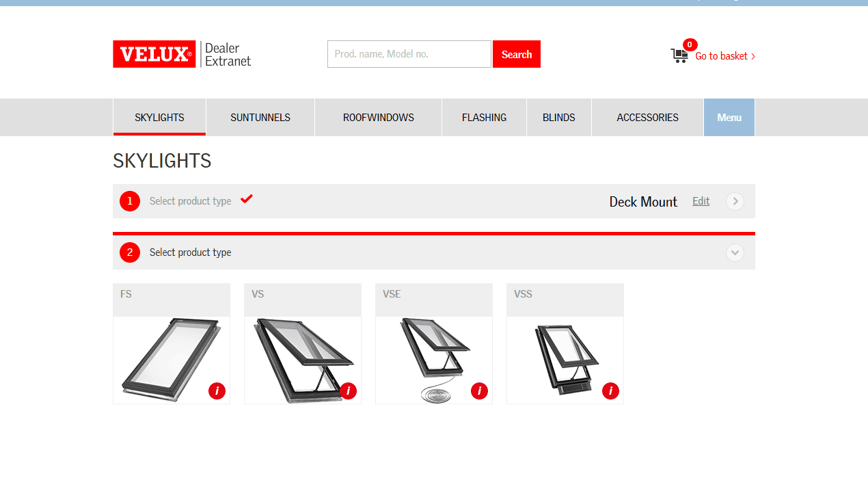Select the FS skylight product image
The image size is (868, 483).
(x=172, y=360)
